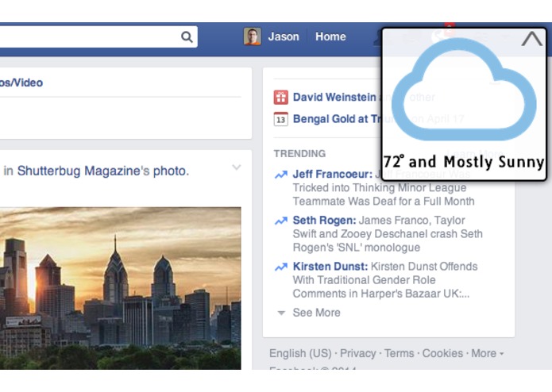
Task: Click the trending arrow beside Jeff Francoeur
Action: pos(281,175)
